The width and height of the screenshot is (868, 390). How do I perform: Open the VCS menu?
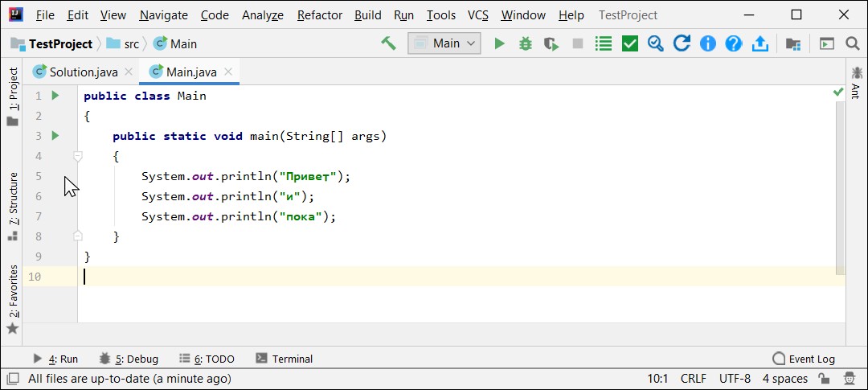(477, 15)
